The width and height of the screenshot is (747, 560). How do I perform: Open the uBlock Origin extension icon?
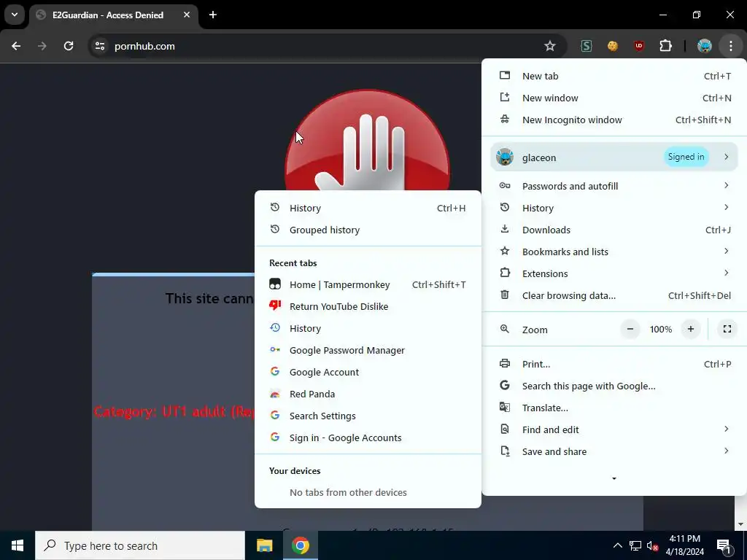point(639,46)
